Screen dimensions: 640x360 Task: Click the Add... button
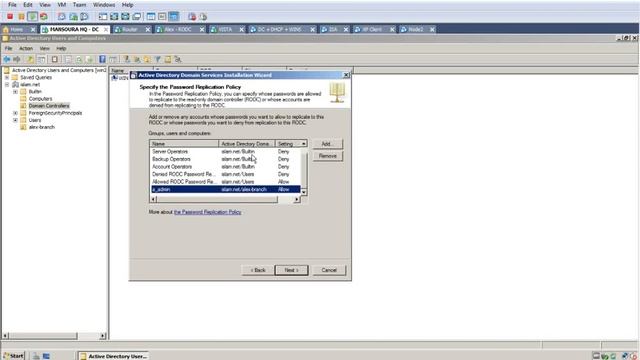pos(328,144)
